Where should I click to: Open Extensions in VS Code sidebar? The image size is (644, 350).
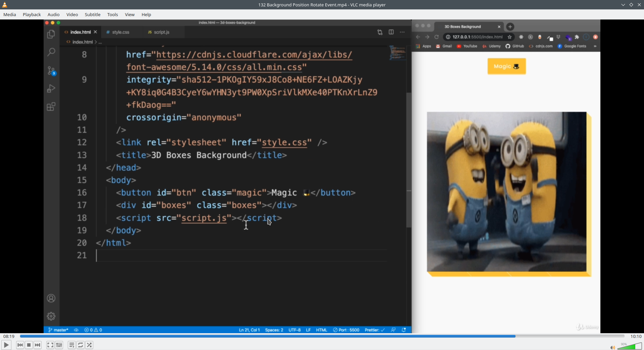[51, 107]
